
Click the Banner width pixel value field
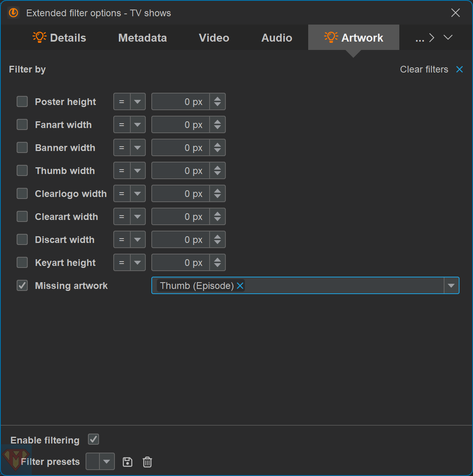181,148
